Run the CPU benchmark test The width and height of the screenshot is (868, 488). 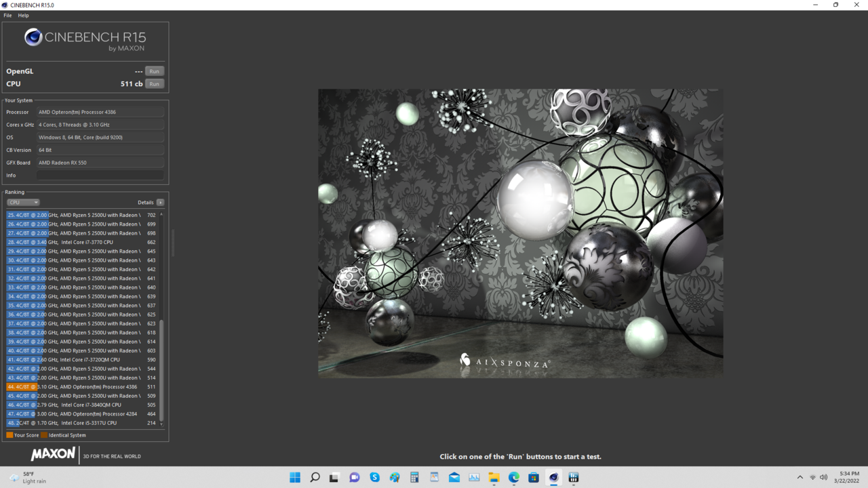[154, 83]
